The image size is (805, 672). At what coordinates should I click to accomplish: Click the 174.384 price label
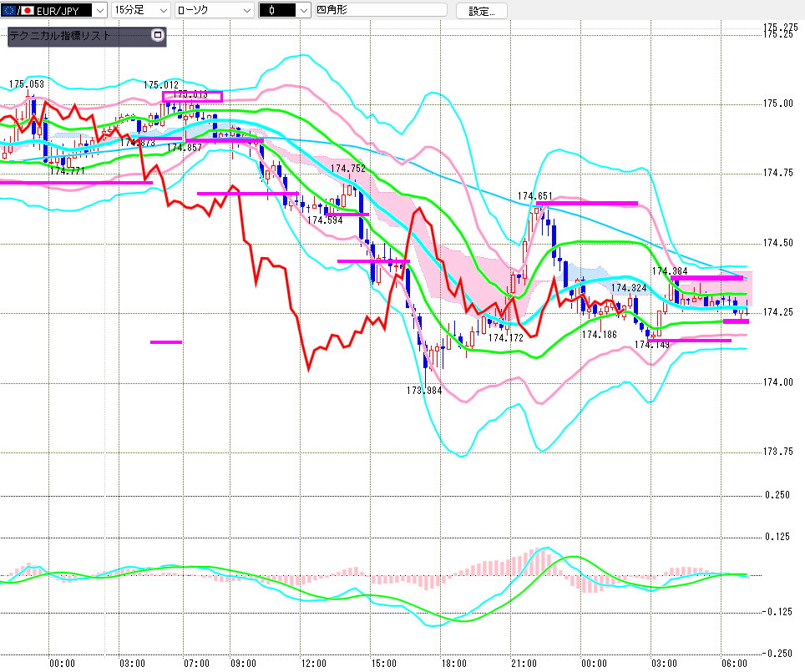[670, 271]
